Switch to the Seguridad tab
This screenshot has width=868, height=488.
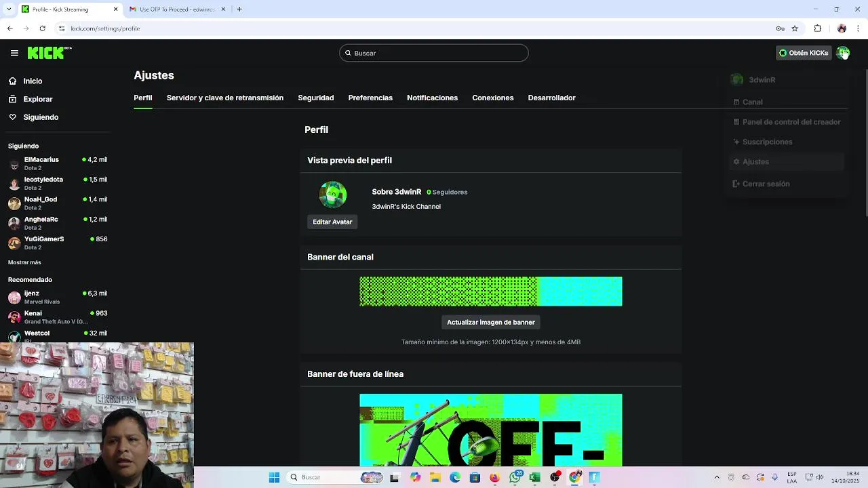316,98
